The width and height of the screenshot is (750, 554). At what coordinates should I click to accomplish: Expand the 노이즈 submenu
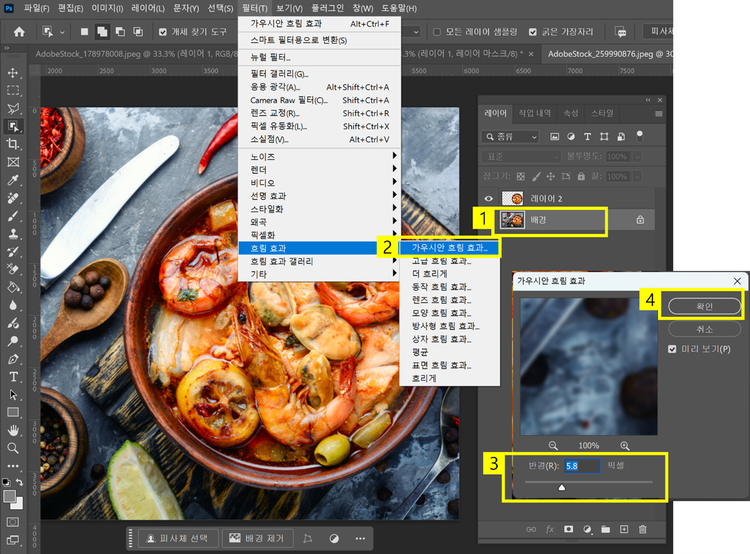320,156
